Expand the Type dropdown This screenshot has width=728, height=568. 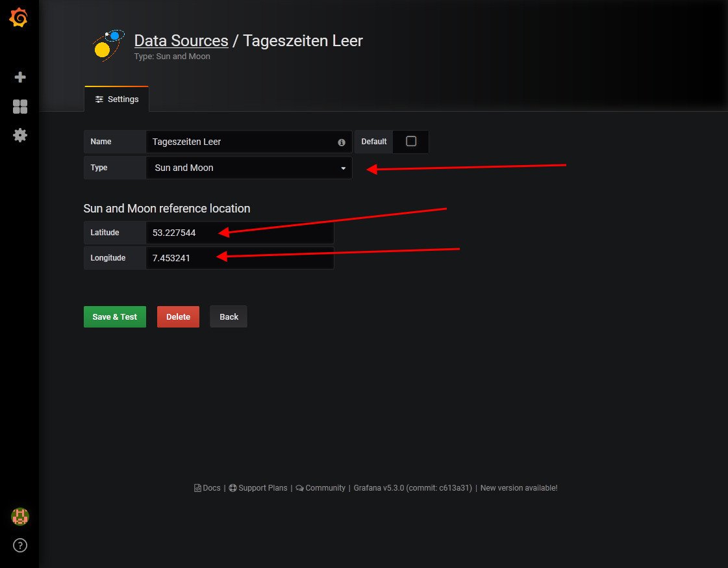[249, 168]
